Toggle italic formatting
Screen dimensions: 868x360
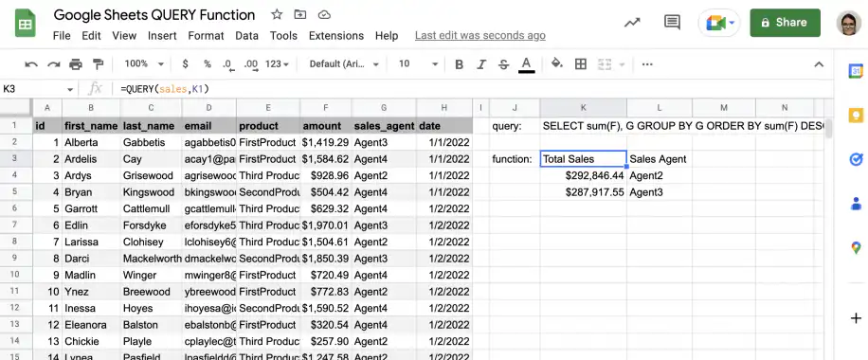pos(481,64)
